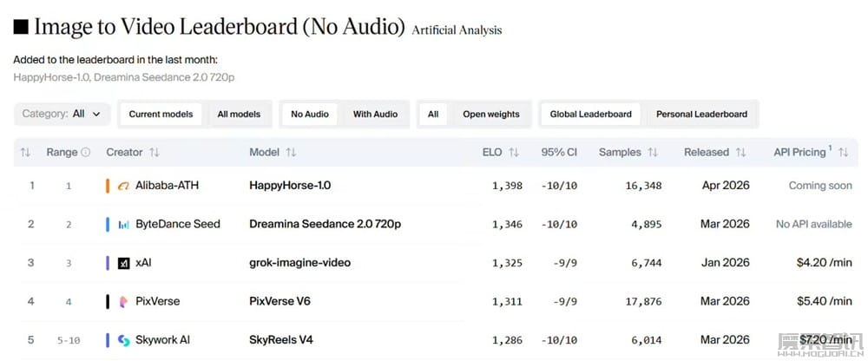Select the No Audio filter option
This screenshot has width=868, height=361.
[310, 115]
